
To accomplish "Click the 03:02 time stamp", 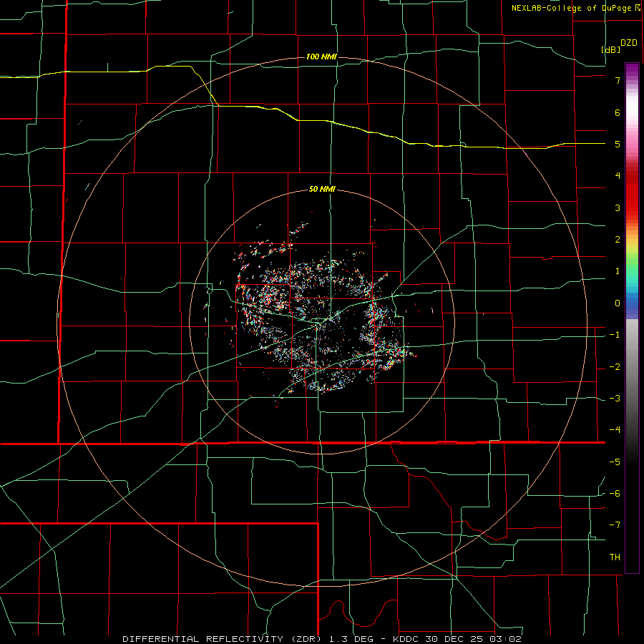I will pyautogui.click(x=506, y=639).
